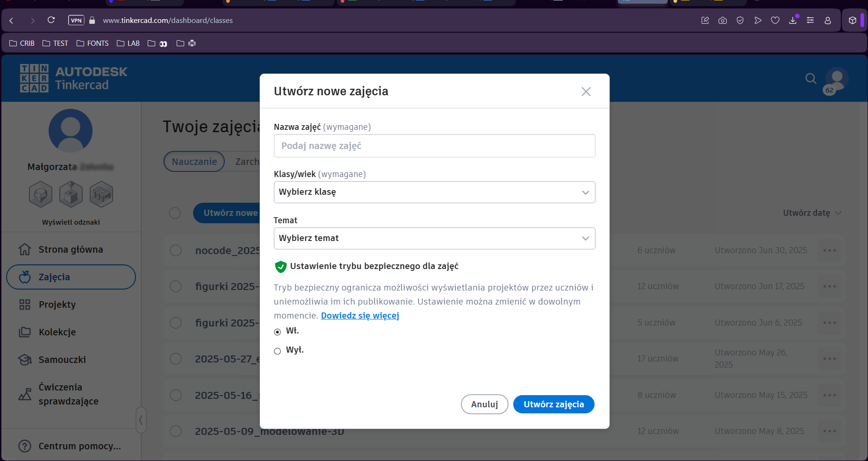
Task: Close the dialog with the X icon
Action: (x=586, y=92)
